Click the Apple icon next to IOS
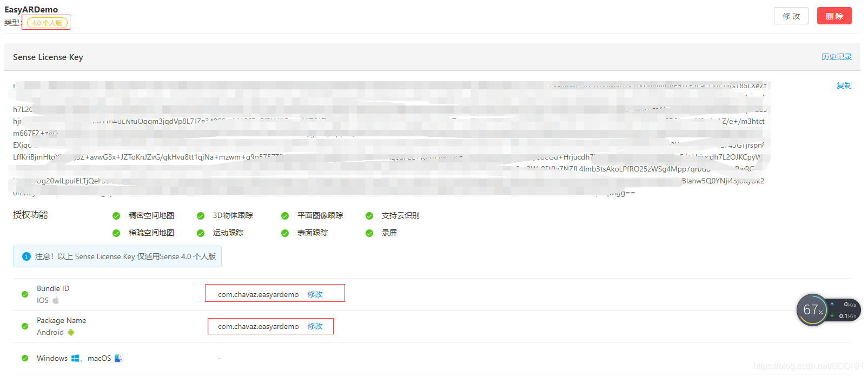This screenshot has width=868, height=376. coord(56,300)
